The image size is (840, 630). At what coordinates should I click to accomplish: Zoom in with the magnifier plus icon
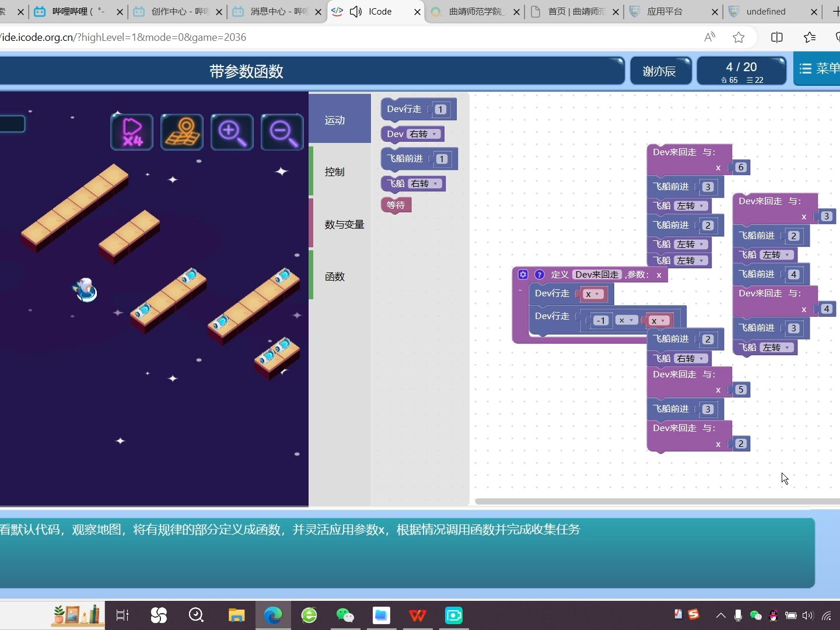[232, 132]
